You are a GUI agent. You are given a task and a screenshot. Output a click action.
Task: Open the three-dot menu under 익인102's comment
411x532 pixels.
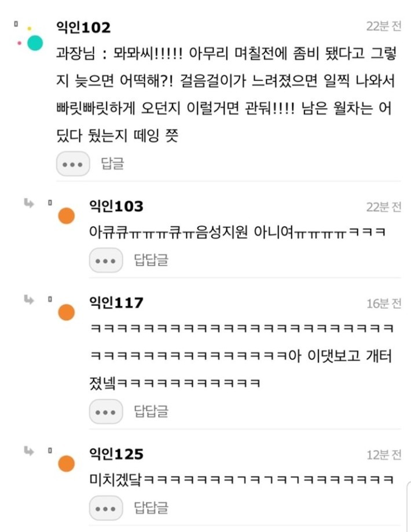(x=73, y=164)
